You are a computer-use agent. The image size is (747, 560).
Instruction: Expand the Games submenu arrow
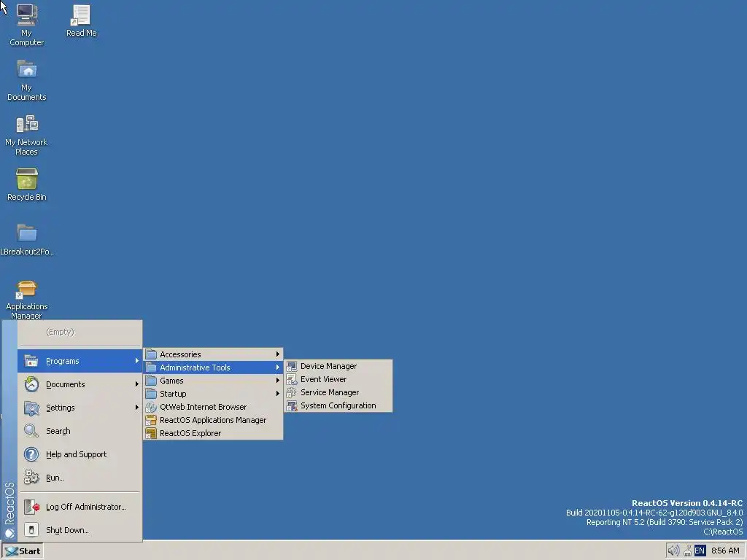(x=277, y=381)
